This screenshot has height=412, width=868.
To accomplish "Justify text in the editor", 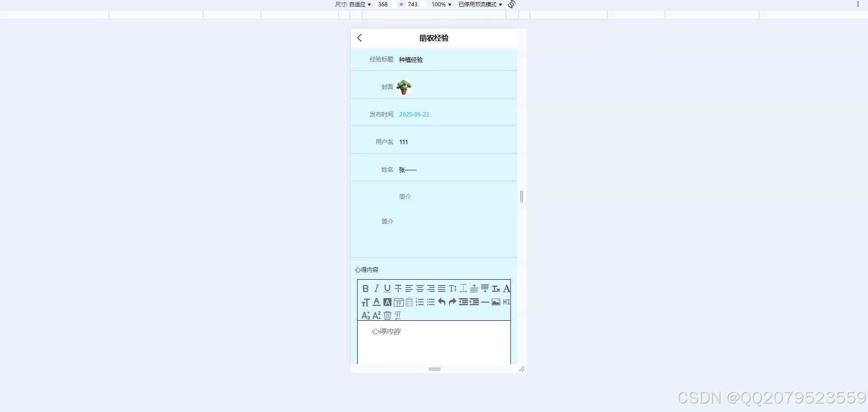I will [x=442, y=289].
